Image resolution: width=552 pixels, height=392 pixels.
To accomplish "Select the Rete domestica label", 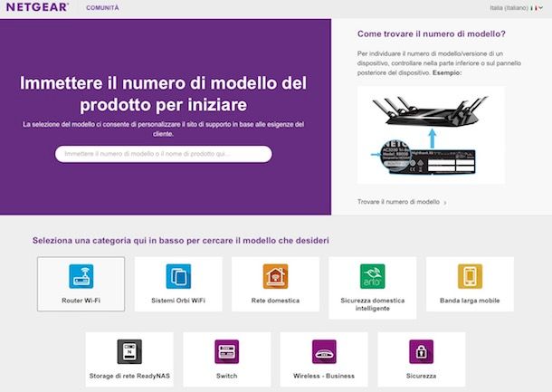I will click(x=275, y=301).
